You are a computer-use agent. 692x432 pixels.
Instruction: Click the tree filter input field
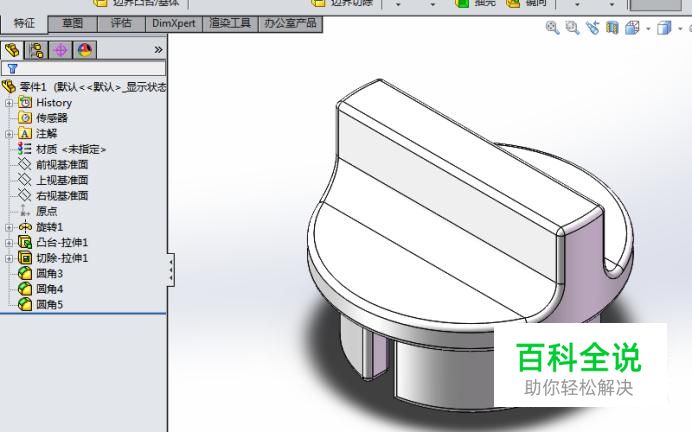(83, 68)
